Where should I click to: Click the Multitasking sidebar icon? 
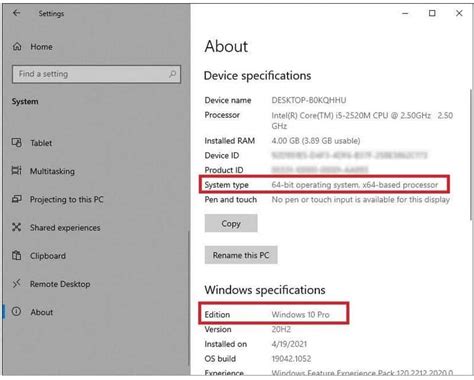17,171
